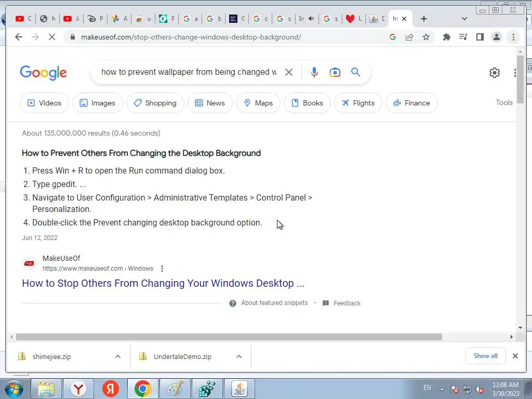This screenshot has height=399, width=532.
Task: Filter results by Flights
Action: 358,103
